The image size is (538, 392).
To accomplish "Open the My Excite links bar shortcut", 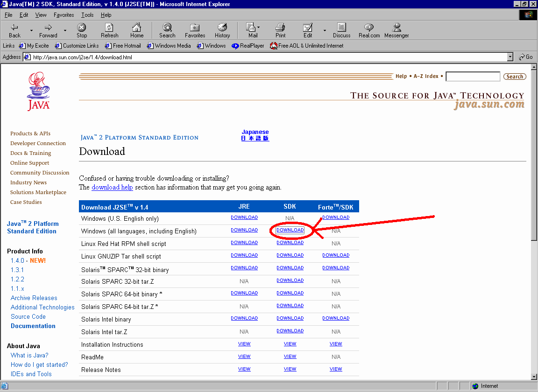I will pyautogui.click(x=34, y=46).
